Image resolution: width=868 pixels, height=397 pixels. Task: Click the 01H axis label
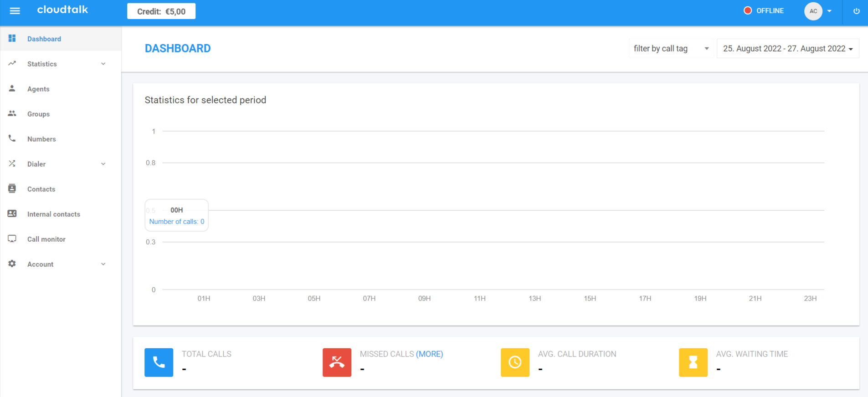point(204,298)
